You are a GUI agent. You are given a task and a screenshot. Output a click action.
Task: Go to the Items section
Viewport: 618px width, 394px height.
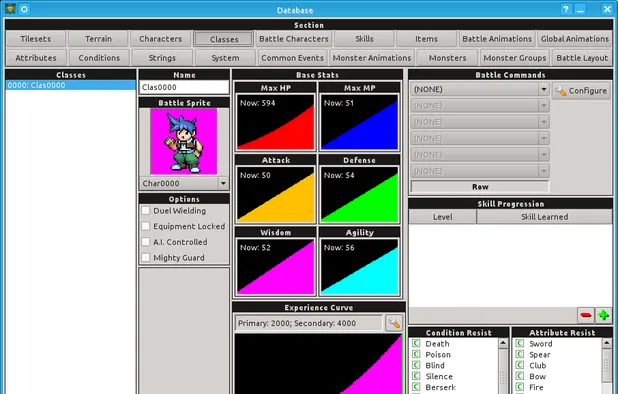426,39
